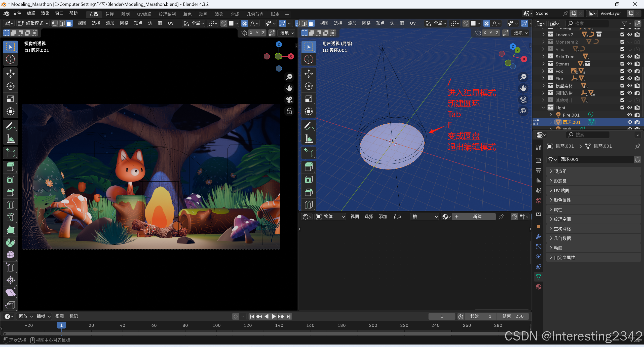Pick the Measure tool in left toolbar
Screen dimensions: 644x347
(x=10, y=138)
